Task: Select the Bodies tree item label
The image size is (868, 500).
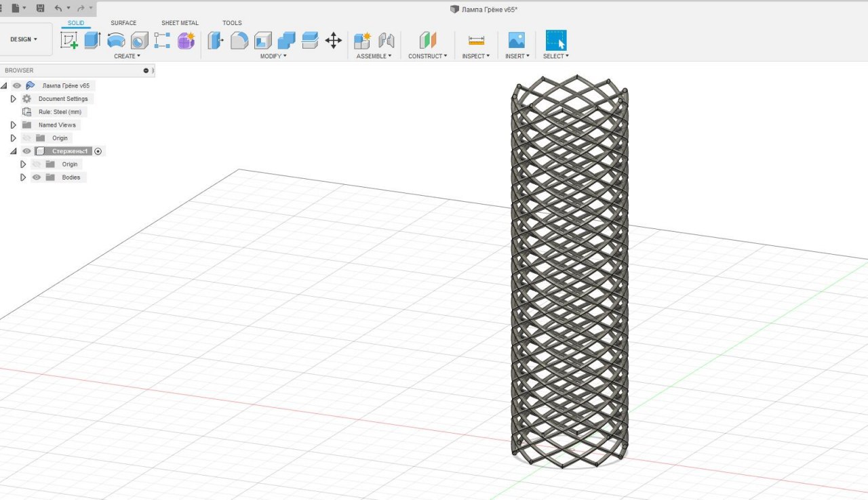Action: coord(71,178)
